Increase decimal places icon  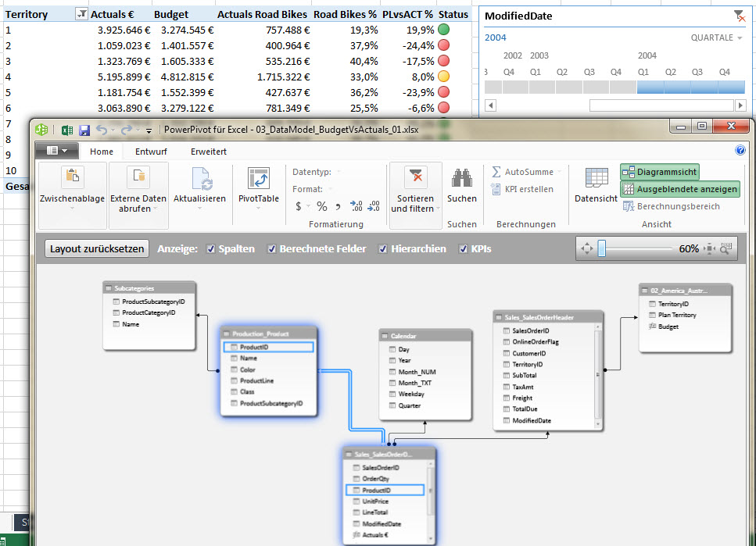[356, 206]
